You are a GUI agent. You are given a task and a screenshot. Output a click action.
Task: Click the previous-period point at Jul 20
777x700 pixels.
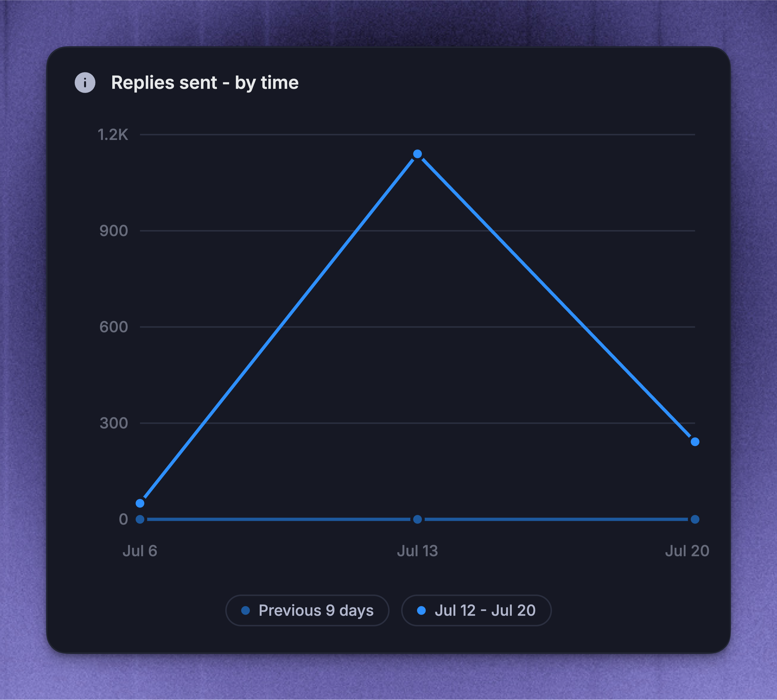click(695, 519)
